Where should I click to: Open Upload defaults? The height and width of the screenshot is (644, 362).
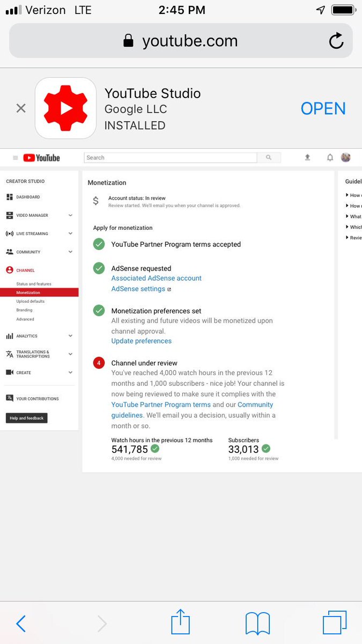[31, 302]
